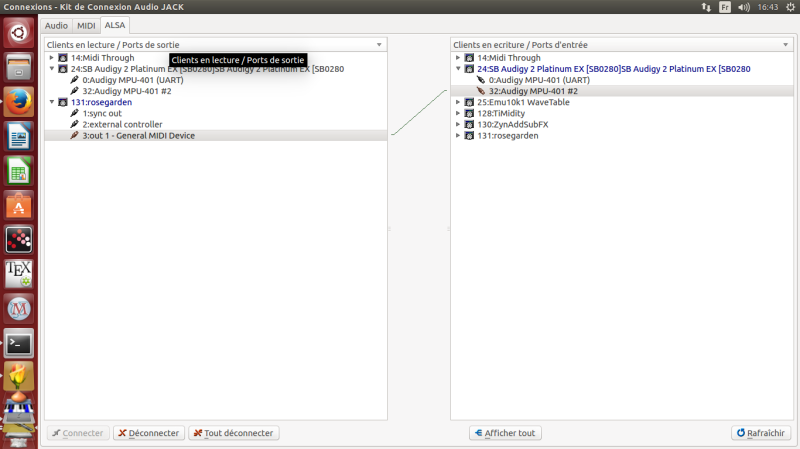Switch to the Audio tab
The width and height of the screenshot is (800, 449).
point(56,26)
